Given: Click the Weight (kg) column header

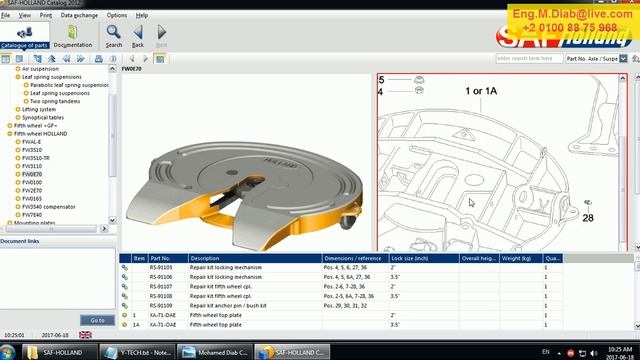Looking at the screenshot, I should (521, 258).
